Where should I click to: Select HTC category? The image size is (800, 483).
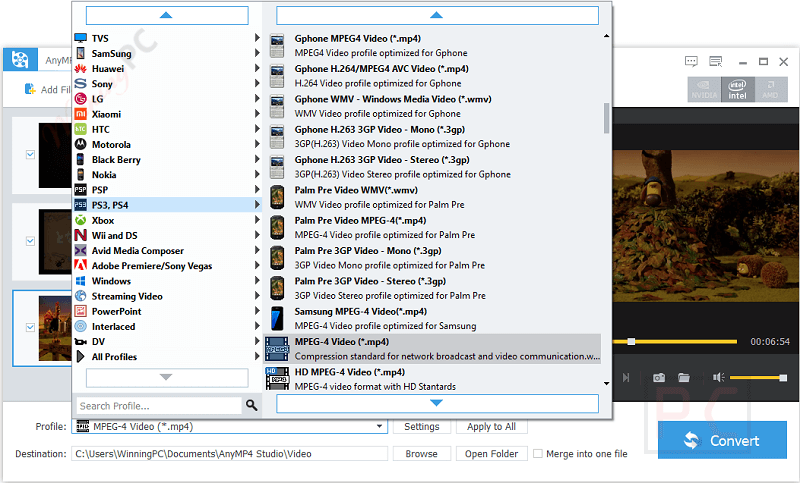[x=167, y=129]
